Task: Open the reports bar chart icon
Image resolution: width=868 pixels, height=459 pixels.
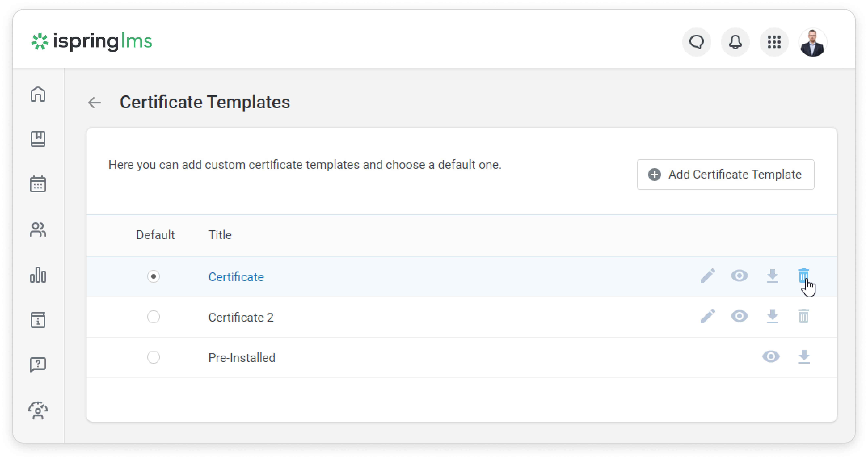Action: click(38, 275)
